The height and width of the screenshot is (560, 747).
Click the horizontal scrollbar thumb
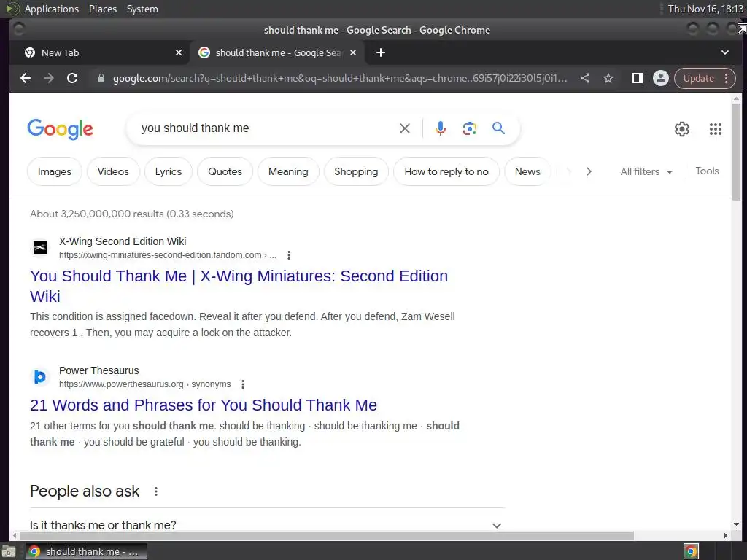[327, 535]
